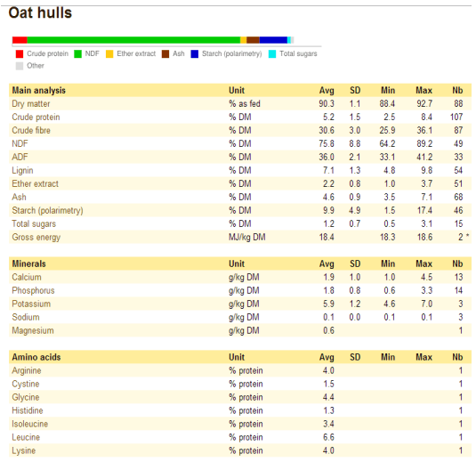Click the green NDF segment of composition bar
Image resolution: width=476 pixels, height=462 pixels.
133,40
